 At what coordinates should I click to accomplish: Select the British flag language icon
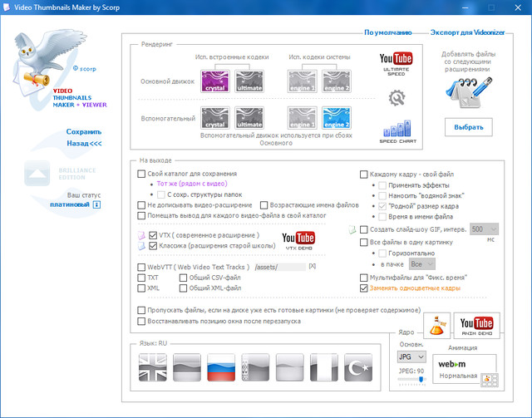(x=153, y=367)
